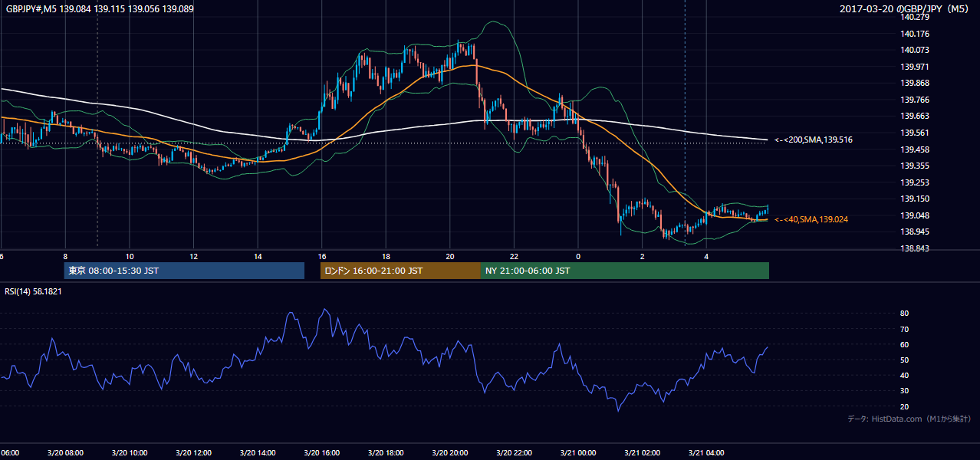This screenshot has width=980, height=460.
Task: Click the 138.843 price axis label
Action: [916, 248]
